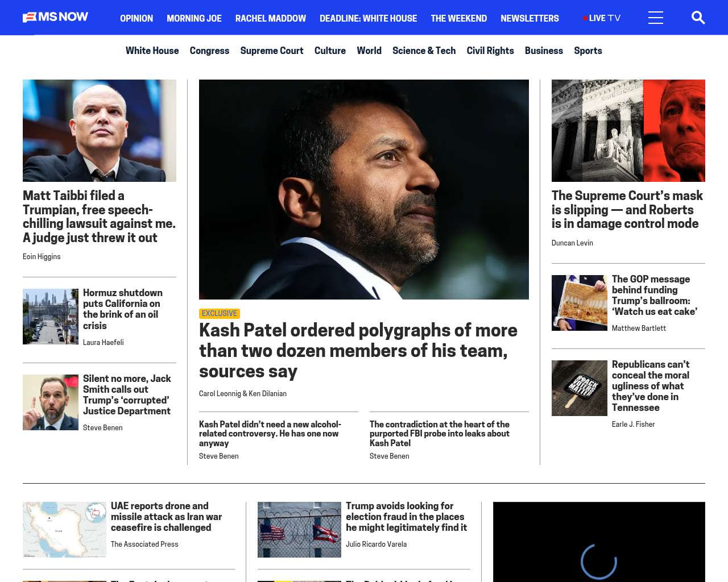
Task: Click the search magnifier icon
Action: point(698,18)
